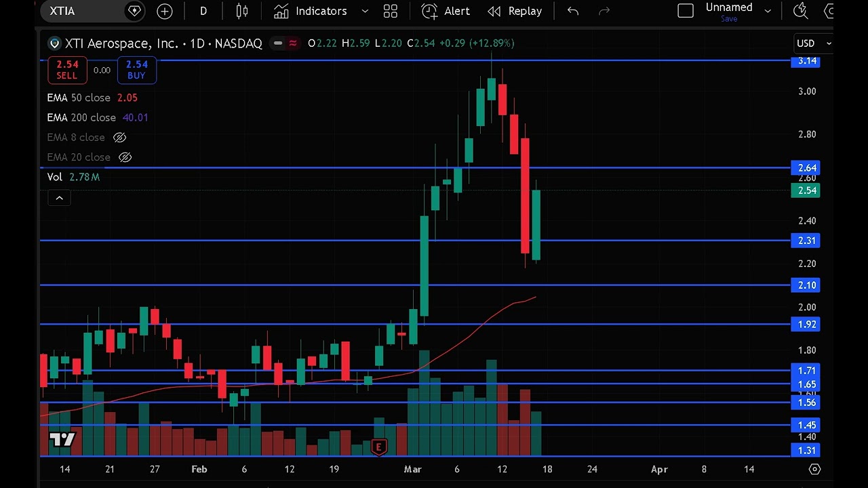Click the Mar label on time axis
Screen dimensions: 868x488
click(412, 469)
